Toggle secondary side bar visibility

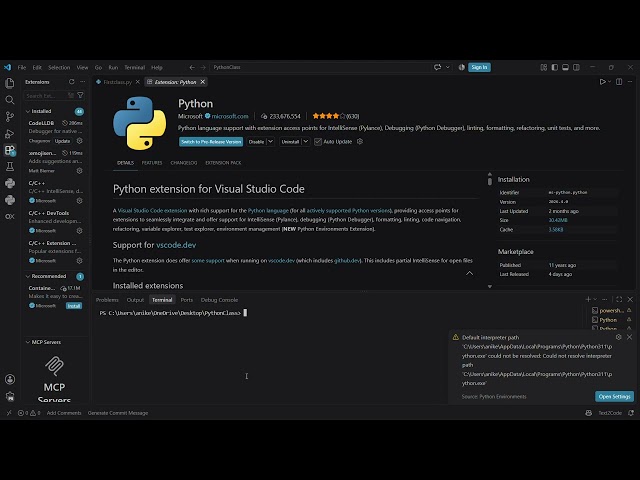tap(576, 67)
